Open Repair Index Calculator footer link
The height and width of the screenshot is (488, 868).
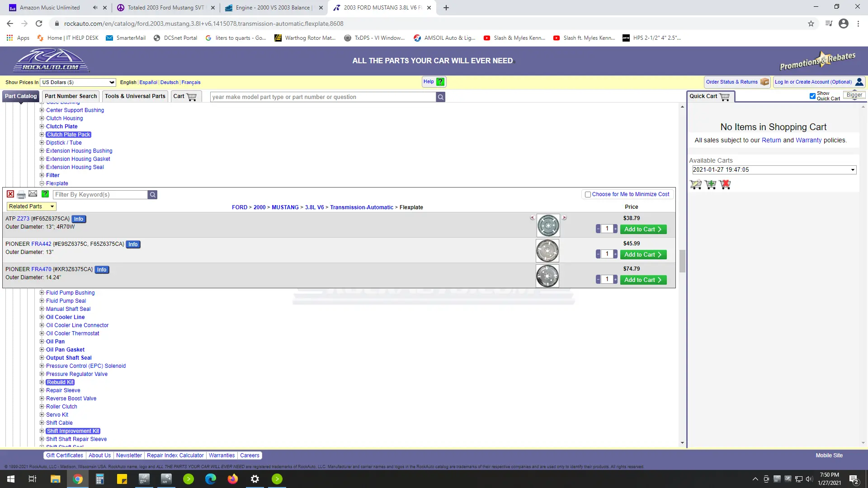175,455
